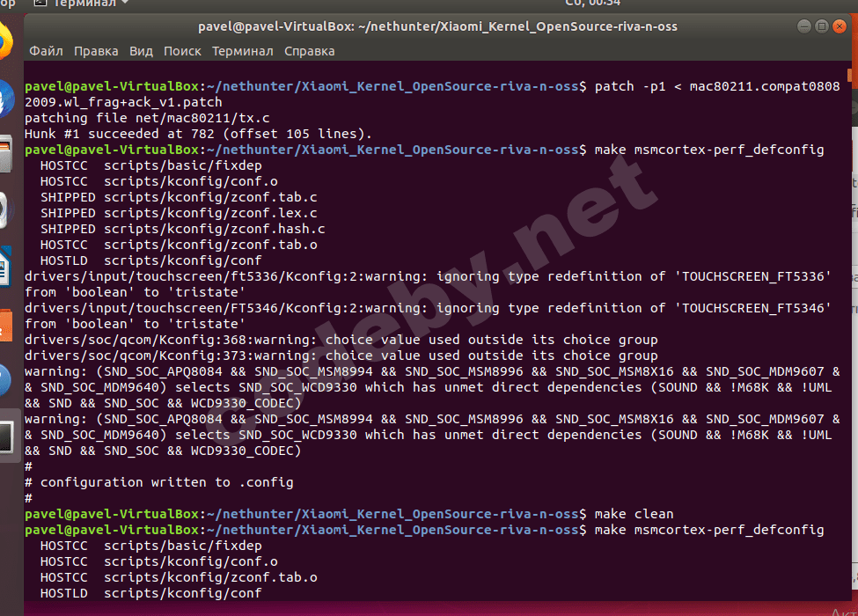Image resolution: width=858 pixels, height=616 pixels.
Task: Open Rhythmbox from the dock
Action: click(x=4, y=210)
